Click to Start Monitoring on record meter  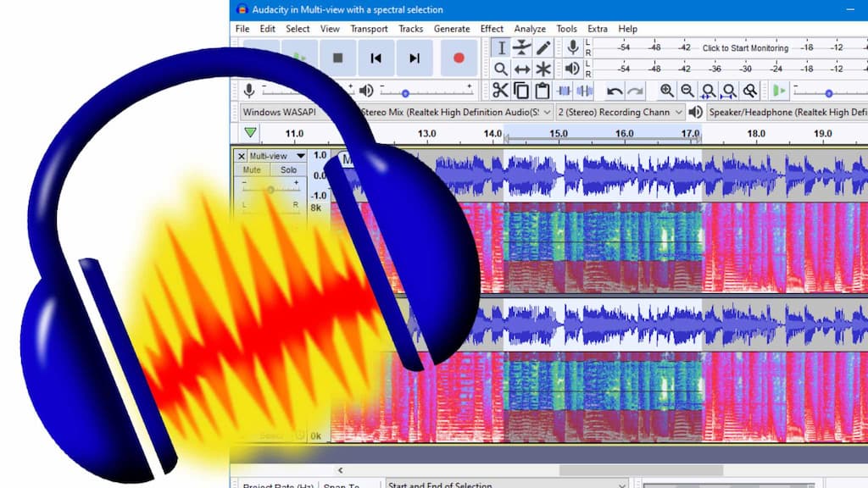click(x=745, y=48)
